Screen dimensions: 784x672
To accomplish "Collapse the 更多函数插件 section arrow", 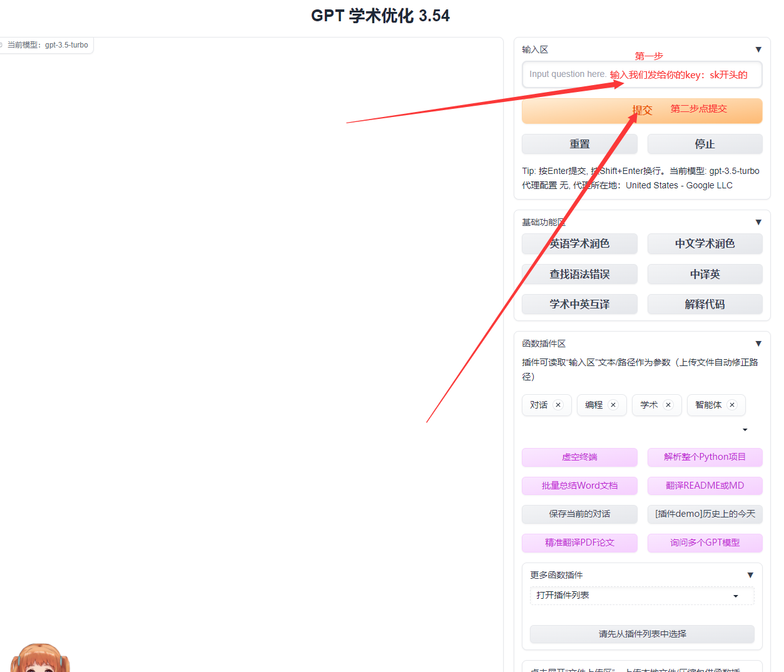I will pos(750,575).
